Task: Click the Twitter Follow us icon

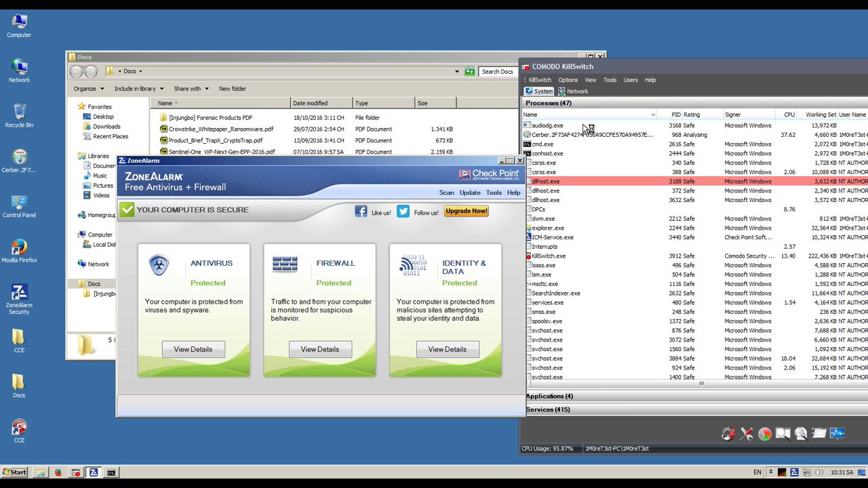Action: click(403, 211)
